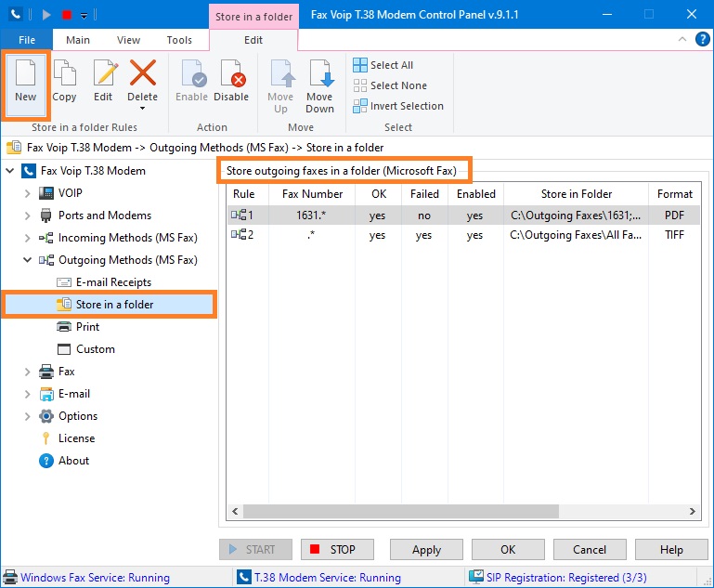Collapse the Fax Voip T.38 Modem root node
This screenshot has height=588, width=714.
[10, 171]
